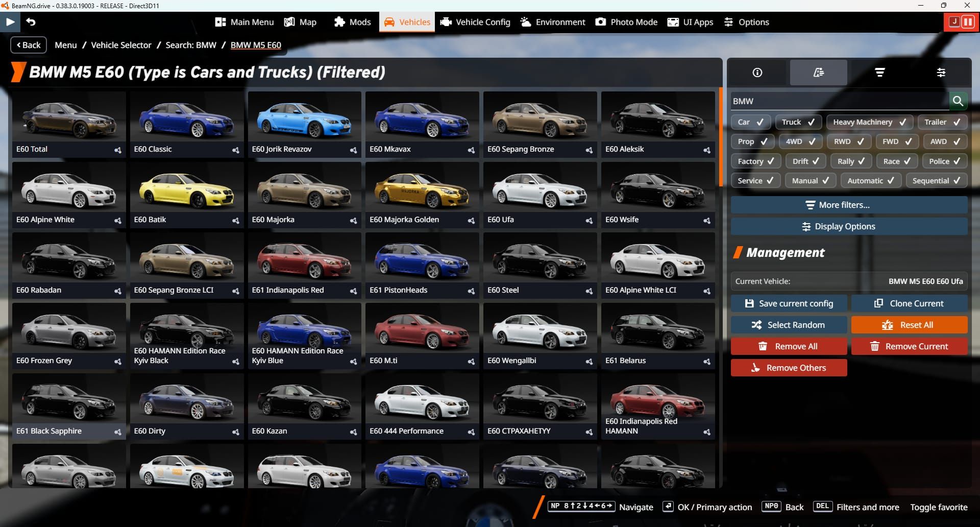Select the funnel filter icon in the side panel
Screen dimensions: 980x527
[879, 72]
